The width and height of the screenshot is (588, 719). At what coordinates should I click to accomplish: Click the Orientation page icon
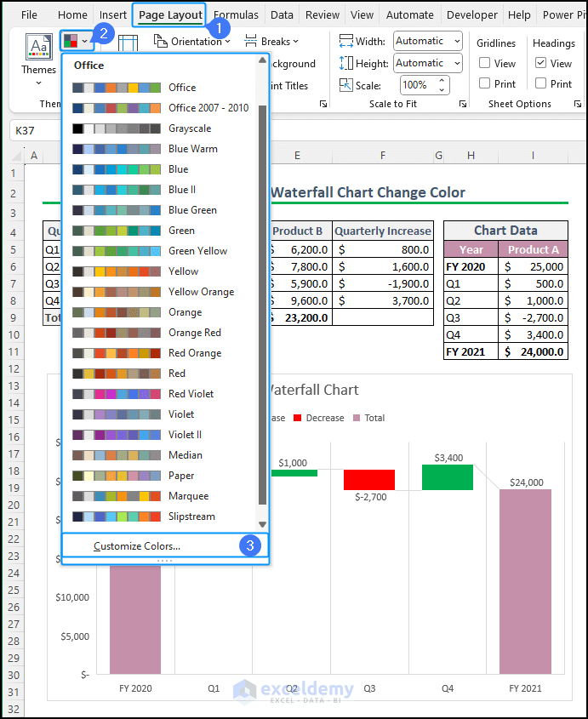(160, 42)
